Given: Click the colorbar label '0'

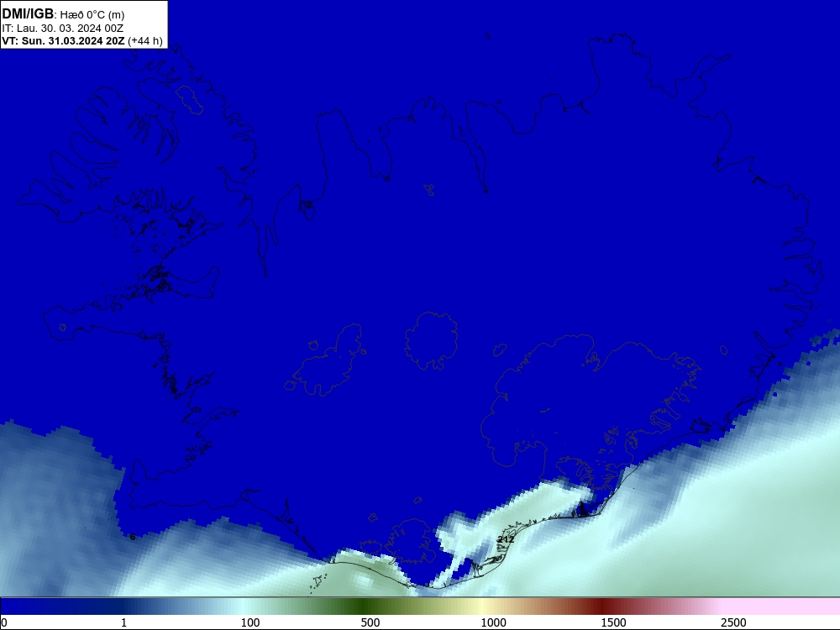Looking at the screenshot, I should [4, 622].
